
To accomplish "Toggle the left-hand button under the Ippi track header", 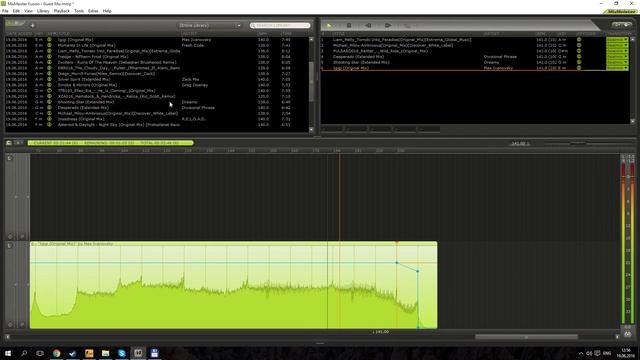I will point(10,324).
